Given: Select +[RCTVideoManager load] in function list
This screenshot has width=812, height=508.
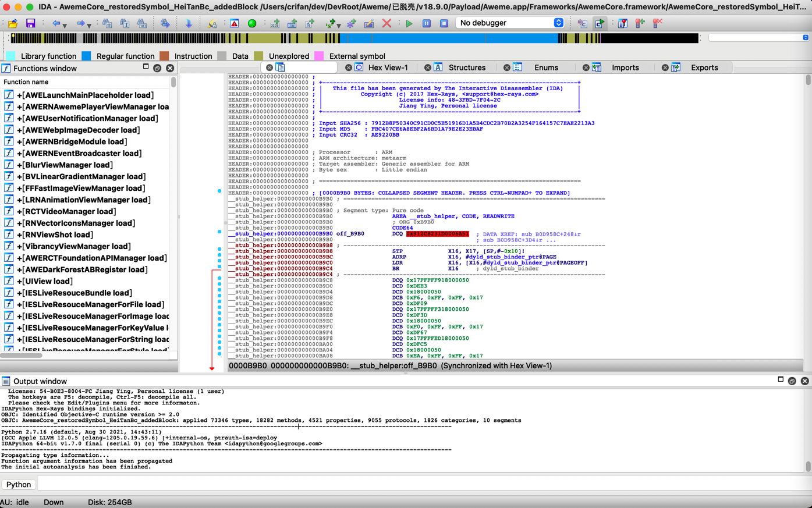Looking at the screenshot, I should (x=66, y=211).
